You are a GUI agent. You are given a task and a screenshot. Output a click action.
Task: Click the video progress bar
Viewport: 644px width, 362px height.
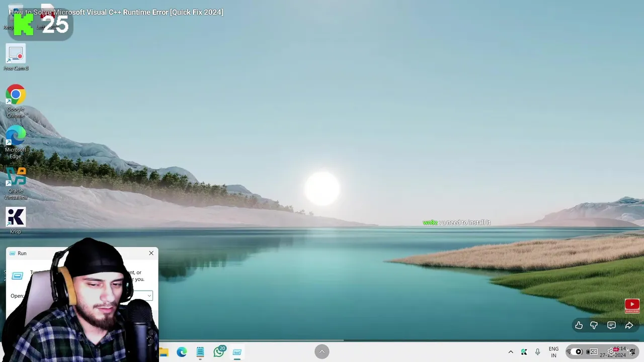click(322, 340)
